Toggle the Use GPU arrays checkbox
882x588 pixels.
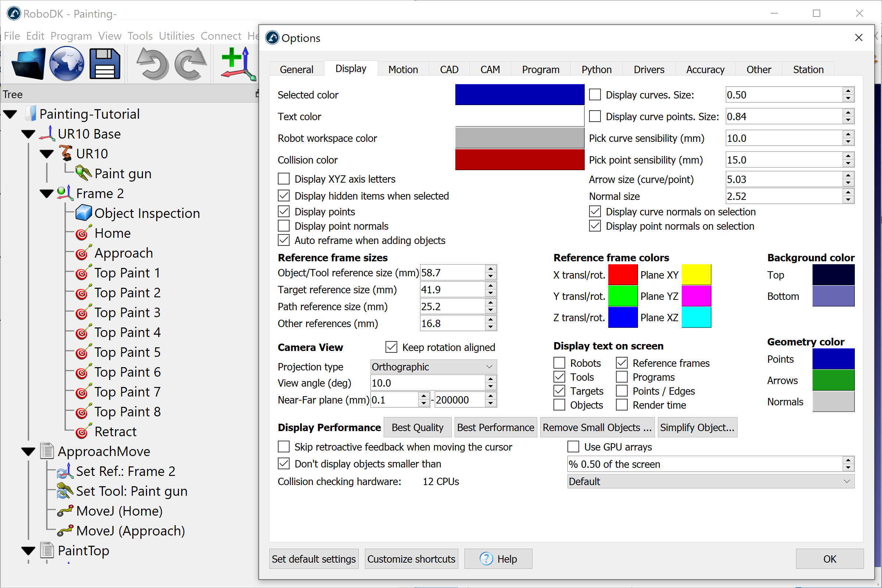pos(573,447)
